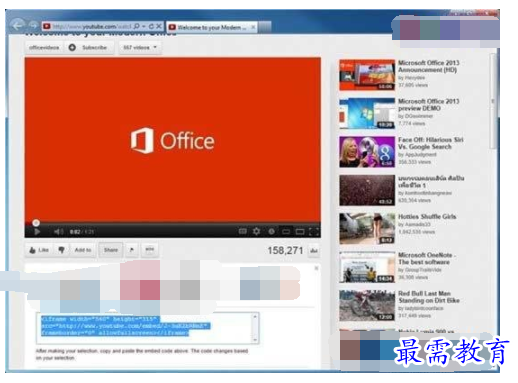Click the 158,271 view count
Image resolution: width=518 pixels, height=383 pixels.
pyautogui.click(x=285, y=251)
